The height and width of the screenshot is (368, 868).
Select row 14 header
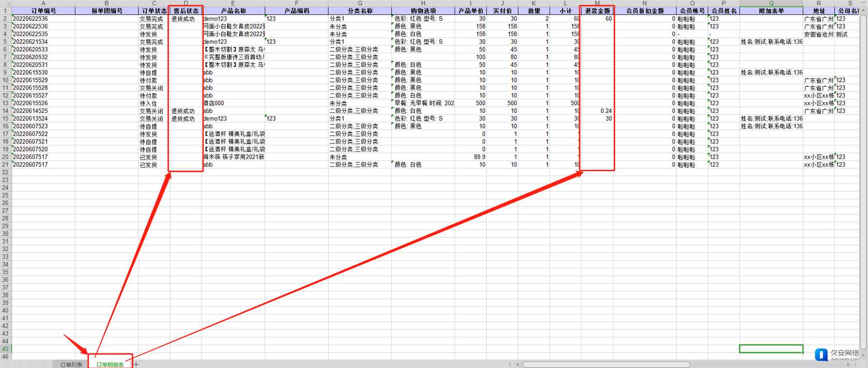(x=6, y=111)
